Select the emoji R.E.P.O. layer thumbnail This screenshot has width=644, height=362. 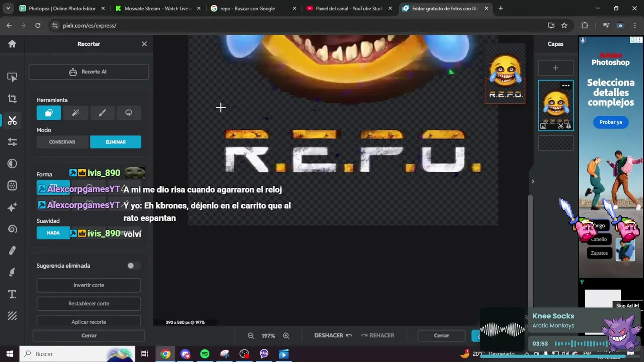(x=555, y=106)
